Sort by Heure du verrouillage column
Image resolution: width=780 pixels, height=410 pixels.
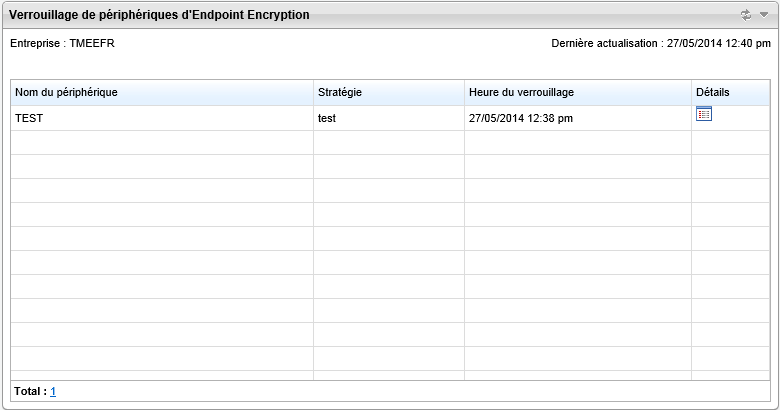tap(521, 92)
